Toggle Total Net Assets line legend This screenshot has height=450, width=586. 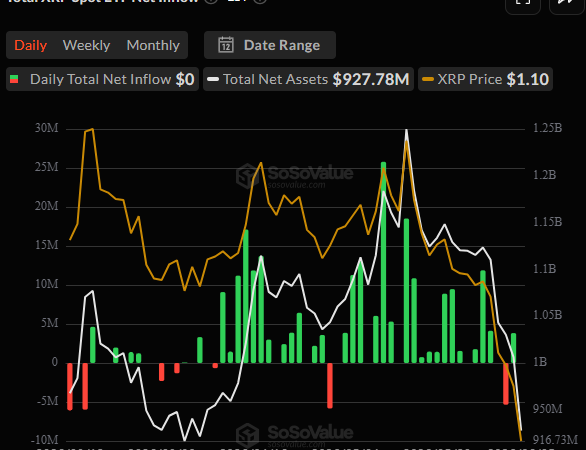coord(308,79)
